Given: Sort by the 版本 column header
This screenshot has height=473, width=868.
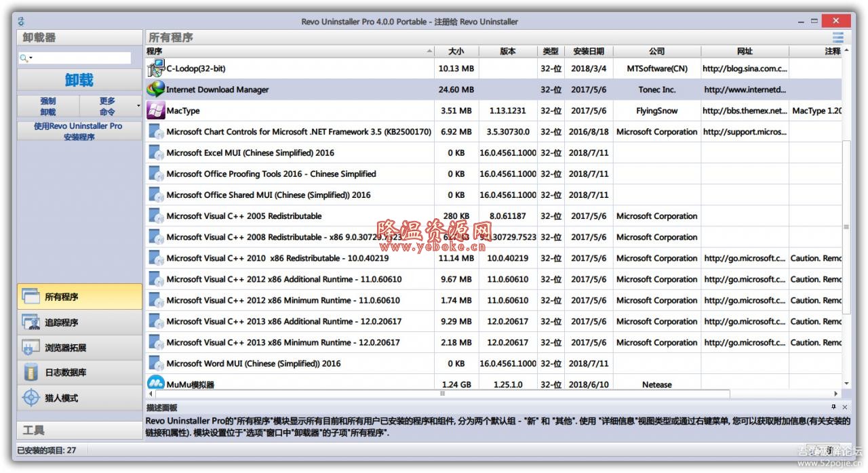Looking at the screenshot, I should (x=507, y=51).
